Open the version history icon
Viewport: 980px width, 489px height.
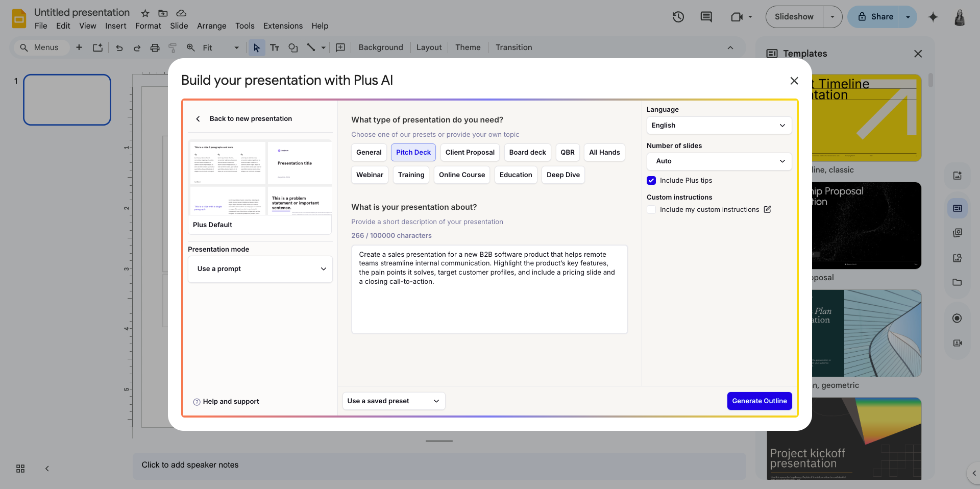678,17
